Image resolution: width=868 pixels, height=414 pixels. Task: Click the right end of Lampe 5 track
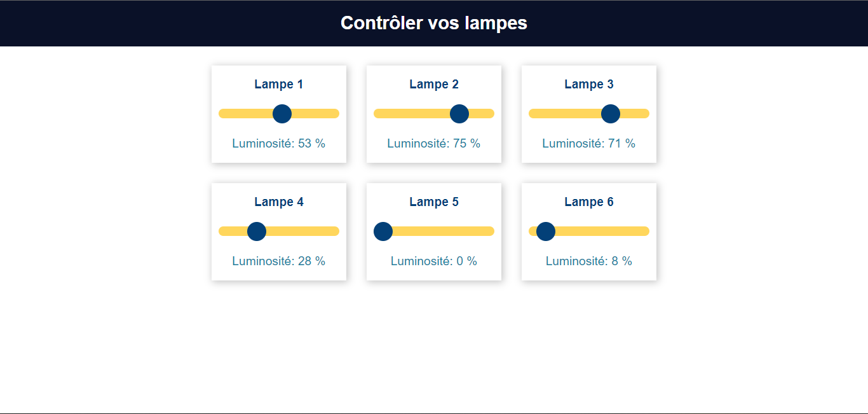[x=490, y=231]
